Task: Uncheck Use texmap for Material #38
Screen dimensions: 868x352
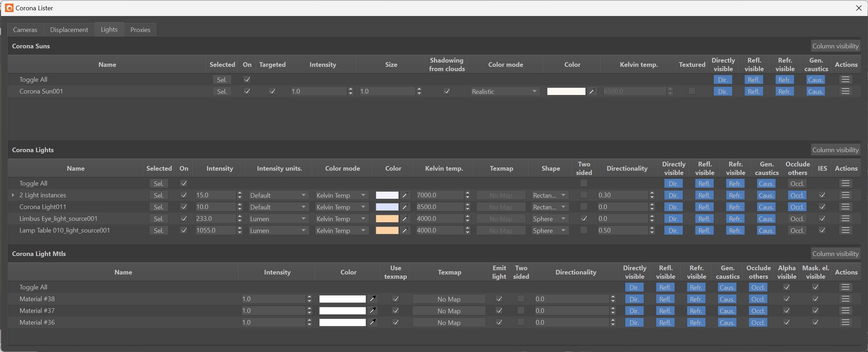Action: 396,299
